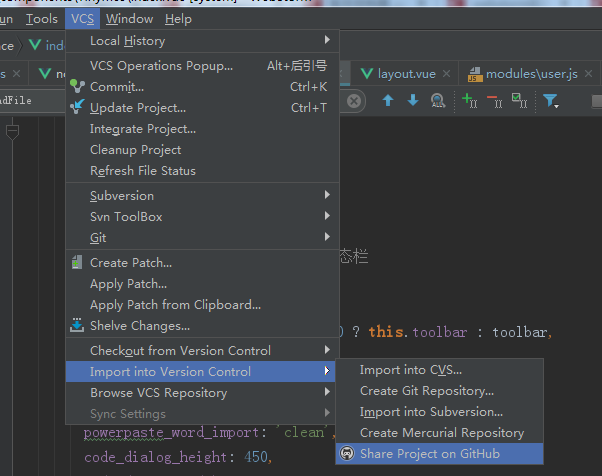The image size is (602, 476).
Task: Expand Import into Version Control submenu
Action: pyautogui.click(x=200, y=372)
